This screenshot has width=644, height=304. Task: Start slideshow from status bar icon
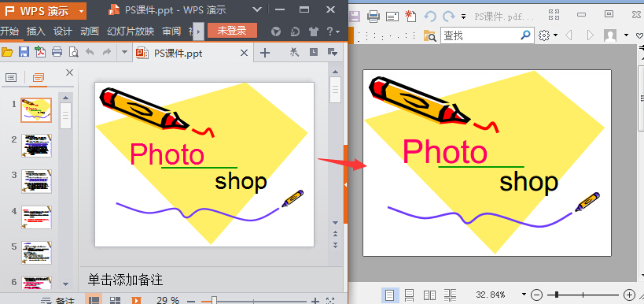[136, 301]
